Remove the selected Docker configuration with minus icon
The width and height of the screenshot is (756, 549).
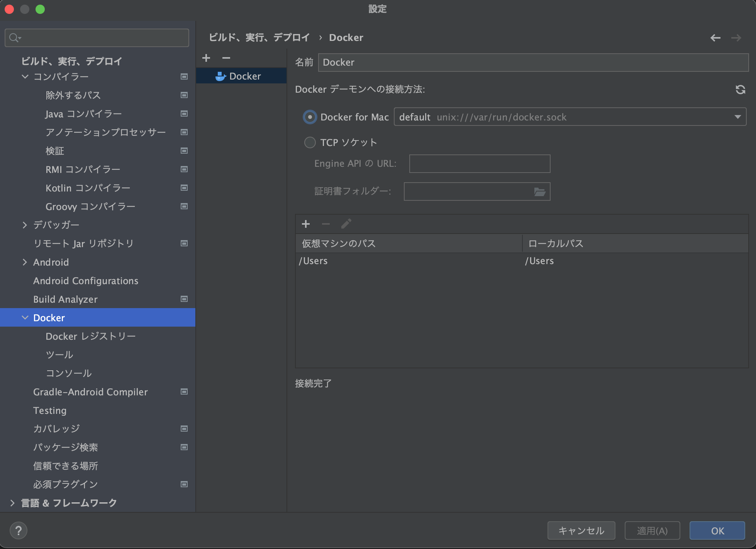pos(227,58)
